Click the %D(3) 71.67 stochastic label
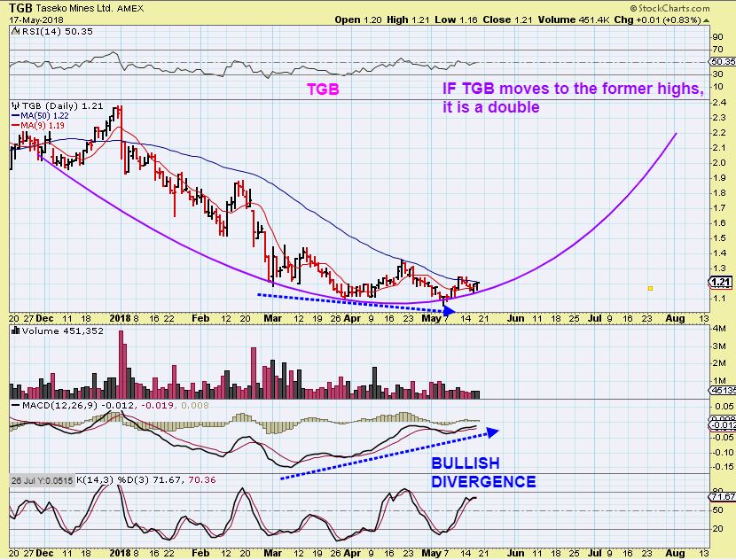 (150, 480)
